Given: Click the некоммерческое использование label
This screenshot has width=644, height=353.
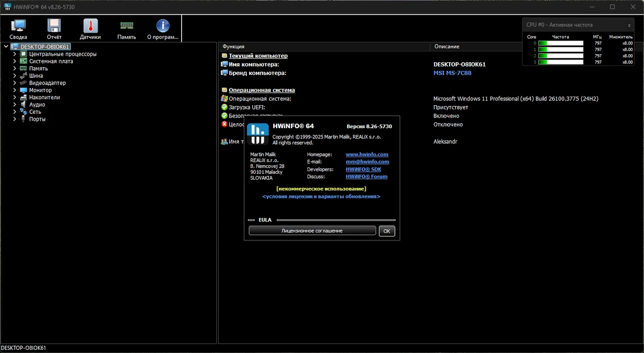Looking at the screenshot, I should pos(321,189).
